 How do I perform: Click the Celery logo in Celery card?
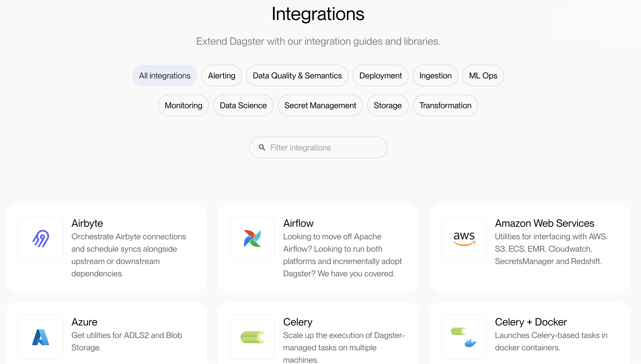click(x=252, y=337)
